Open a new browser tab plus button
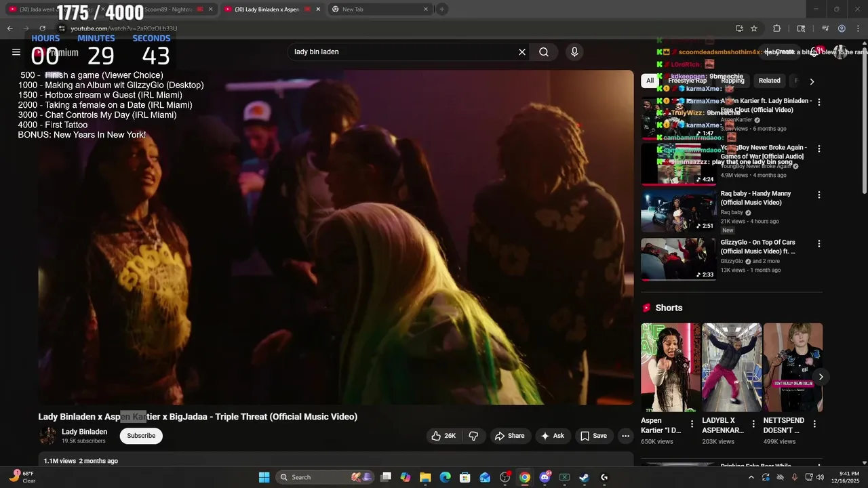The height and width of the screenshot is (488, 868). coord(442,9)
